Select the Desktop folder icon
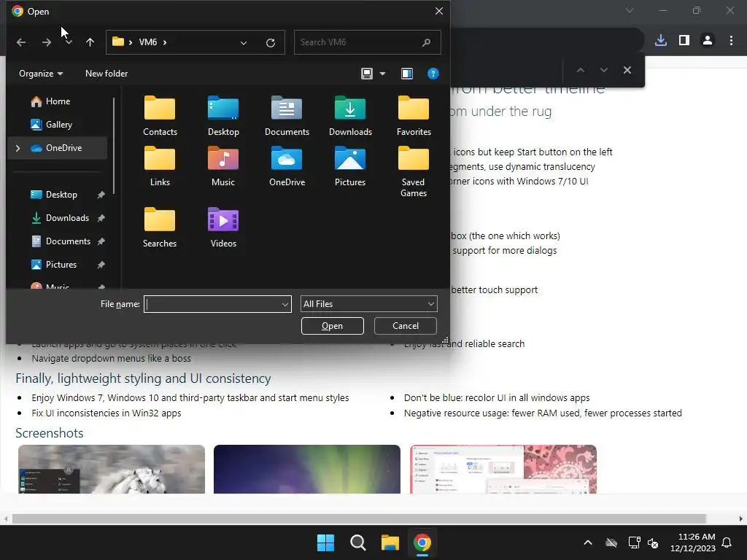The image size is (747, 560). [223, 116]
